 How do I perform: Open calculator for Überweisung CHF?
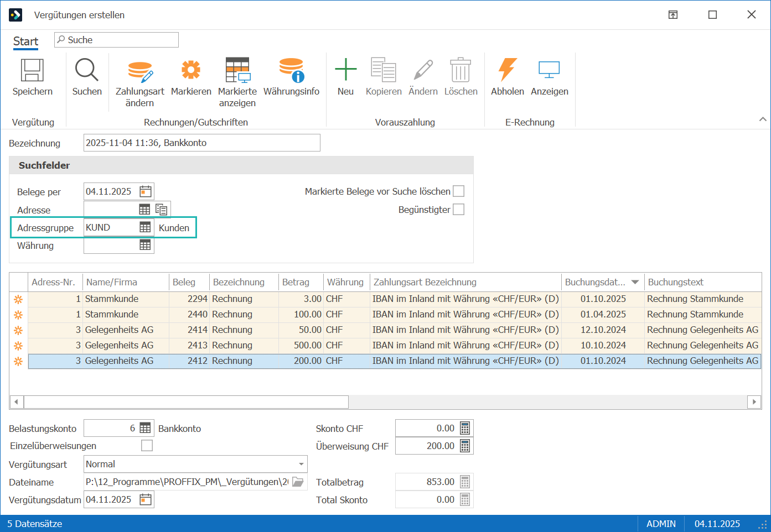(x=465, y=446)
